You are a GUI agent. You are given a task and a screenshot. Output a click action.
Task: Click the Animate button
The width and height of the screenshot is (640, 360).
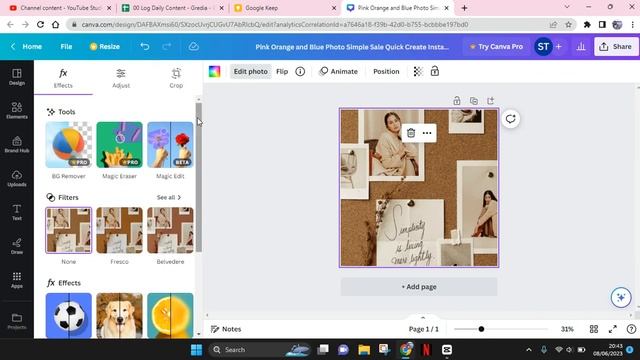[338, 71]
